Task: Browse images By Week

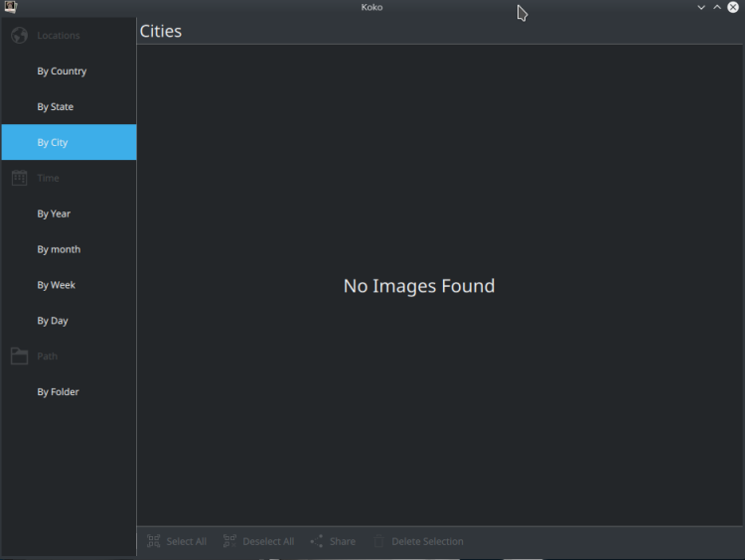Action: click(69, 285)
